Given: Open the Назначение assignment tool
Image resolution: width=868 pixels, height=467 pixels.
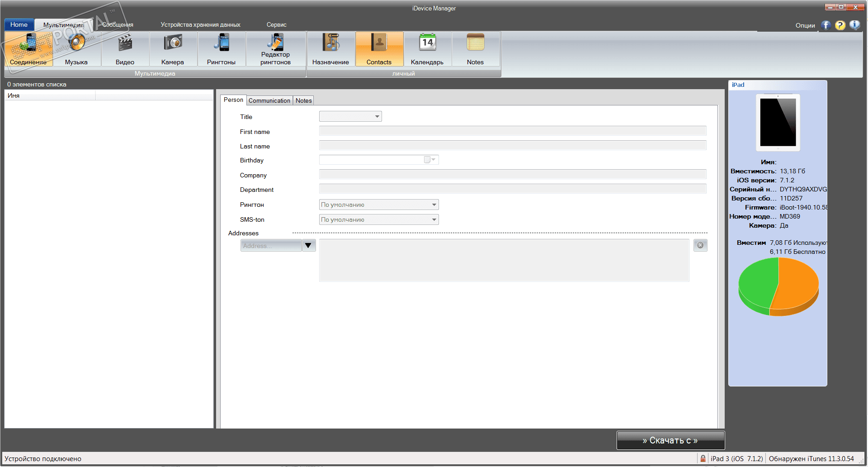Looking at the screenshot, I should point(331,49).
